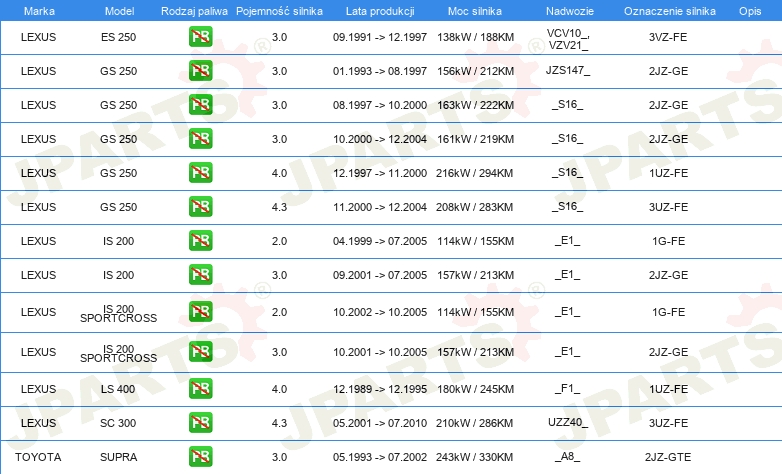The image size is (782, 474).
Task: Click the fuel type icon in the SC 300 row
Action: (x=200, y=423)
